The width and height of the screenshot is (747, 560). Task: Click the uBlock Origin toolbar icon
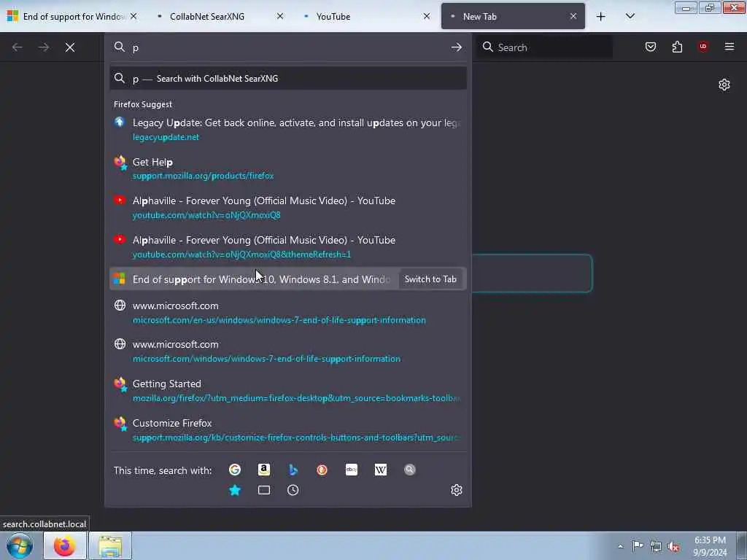point(703,47)
